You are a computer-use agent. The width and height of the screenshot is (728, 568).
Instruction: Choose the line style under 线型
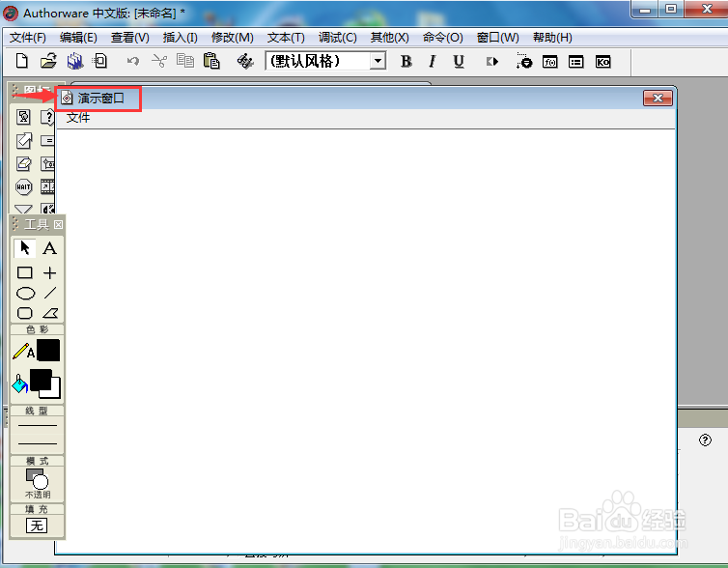tap(37, 435)
